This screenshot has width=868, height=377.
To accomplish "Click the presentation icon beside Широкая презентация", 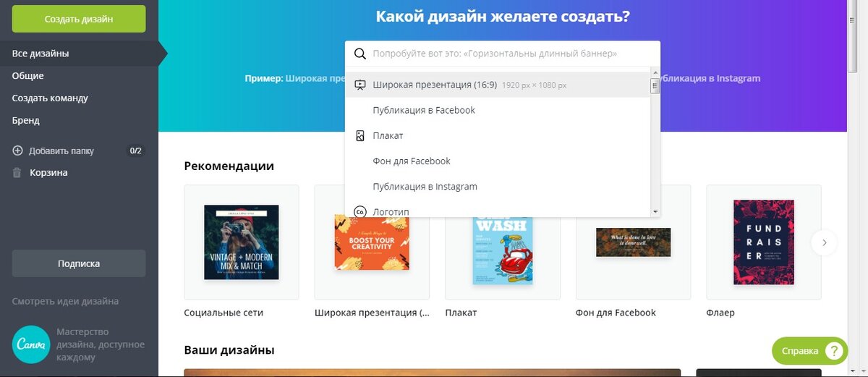I will point(359,85).
